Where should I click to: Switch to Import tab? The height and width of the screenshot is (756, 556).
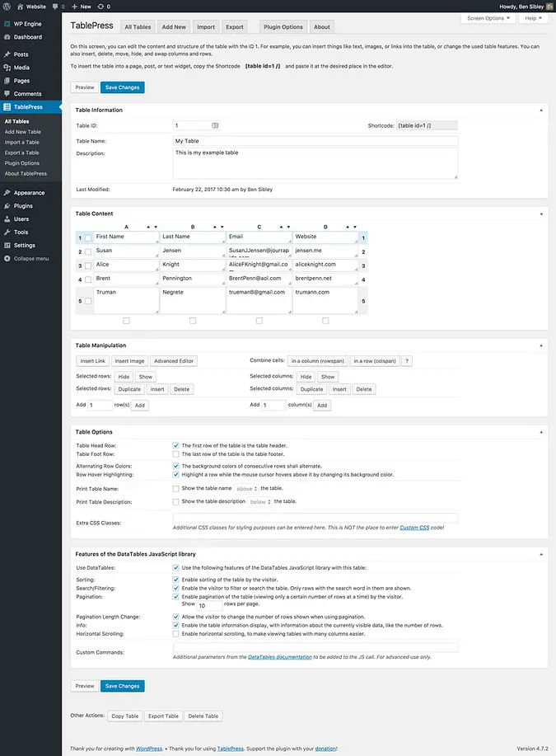[x=206, y=27]
